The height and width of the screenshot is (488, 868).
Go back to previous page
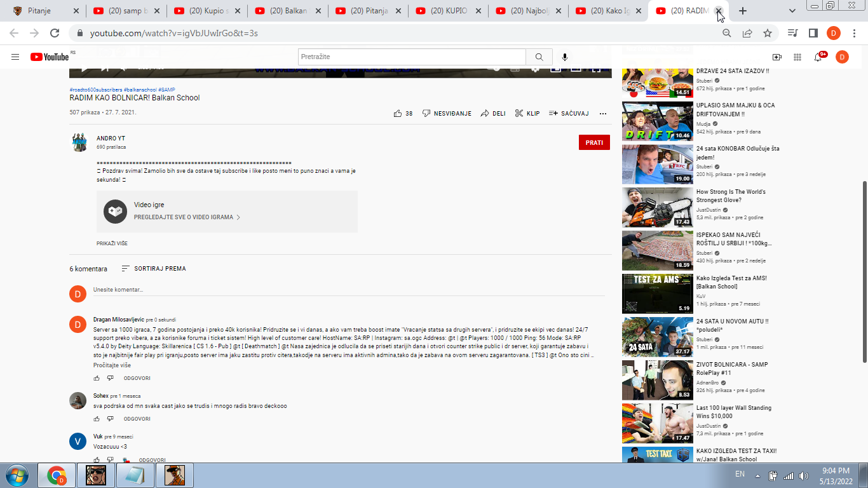coord(14,33)
